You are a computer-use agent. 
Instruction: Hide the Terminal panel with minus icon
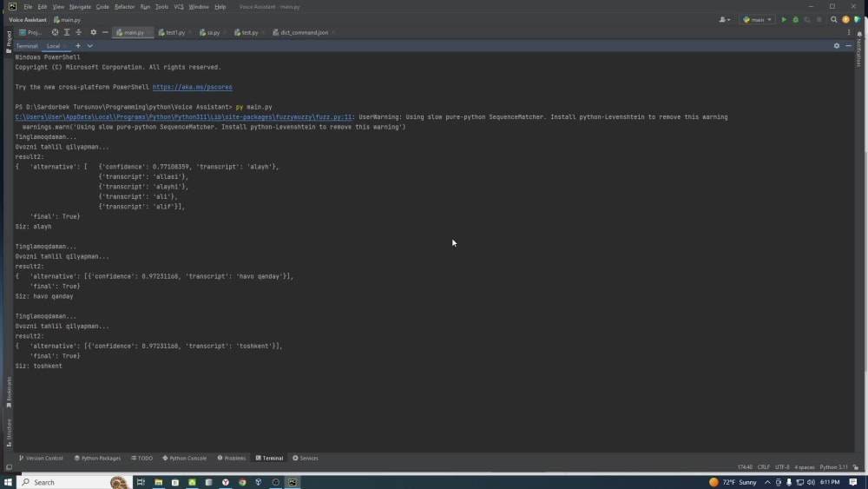848,46
